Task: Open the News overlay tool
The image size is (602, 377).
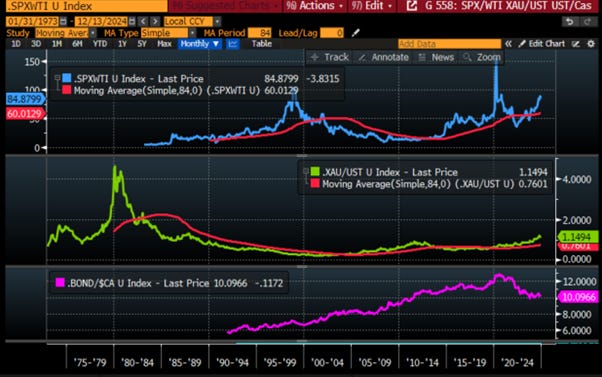Action: pos(436,57)
